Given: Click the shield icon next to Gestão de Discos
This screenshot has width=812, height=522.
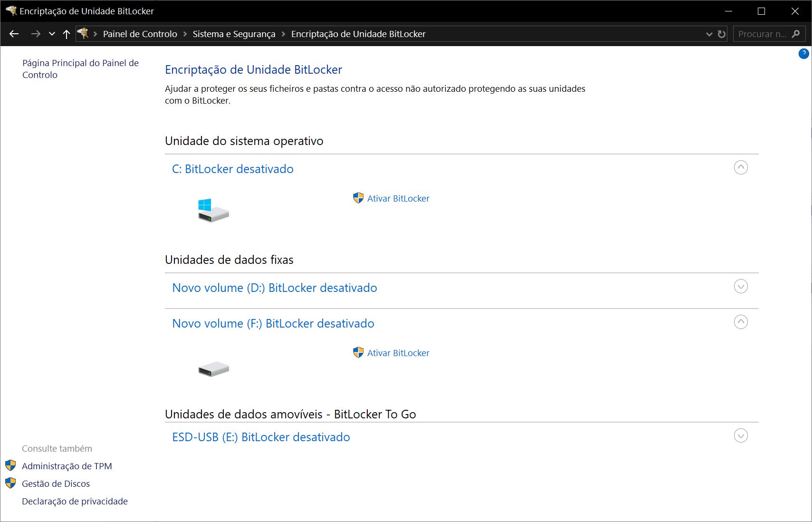Looking at the screenshot, I should 10,483.
